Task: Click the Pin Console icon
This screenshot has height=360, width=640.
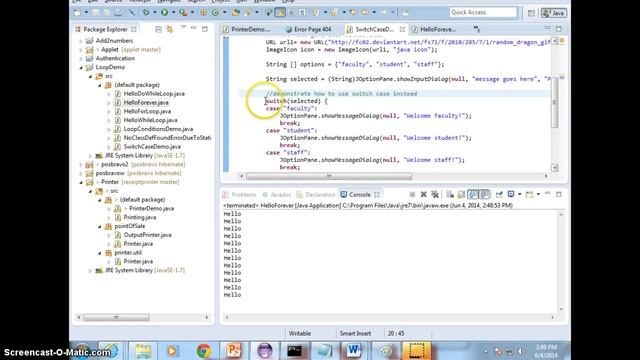Action: [x=499, y=194]
